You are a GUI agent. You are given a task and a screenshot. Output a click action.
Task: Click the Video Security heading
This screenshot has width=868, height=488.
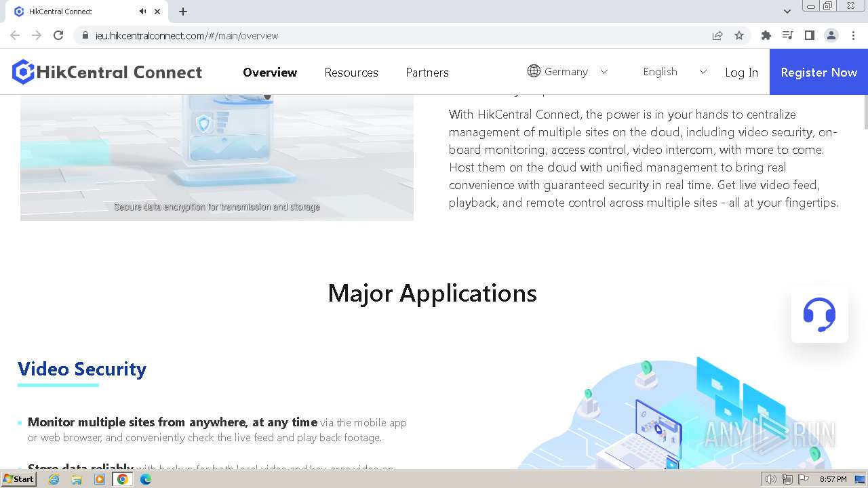pyautogui.click(x=82, y=369)
